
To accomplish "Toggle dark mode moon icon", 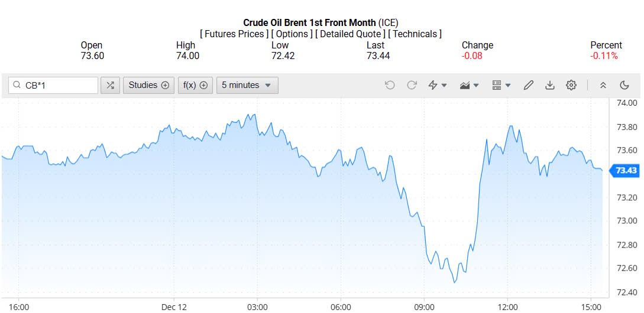I will [x=624, y=85].
